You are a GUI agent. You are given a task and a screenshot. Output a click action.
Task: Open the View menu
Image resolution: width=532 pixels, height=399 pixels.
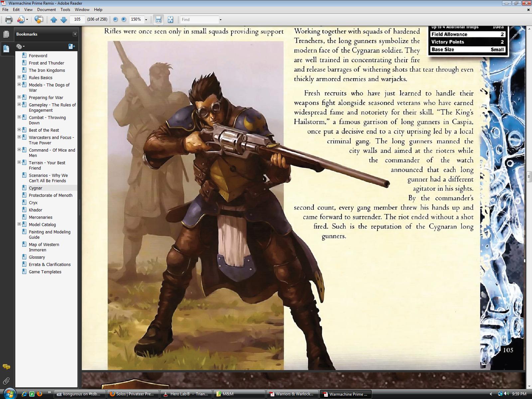pos(28,10)
